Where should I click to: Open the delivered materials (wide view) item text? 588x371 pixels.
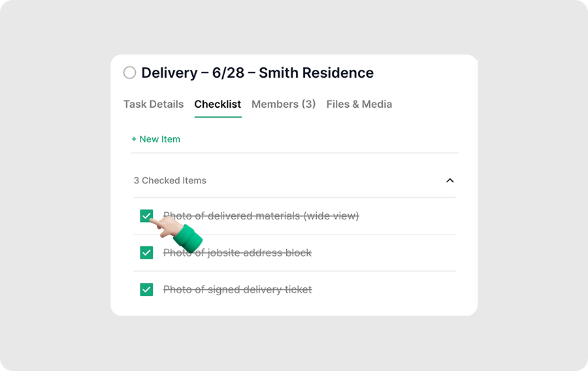(274, 216)
